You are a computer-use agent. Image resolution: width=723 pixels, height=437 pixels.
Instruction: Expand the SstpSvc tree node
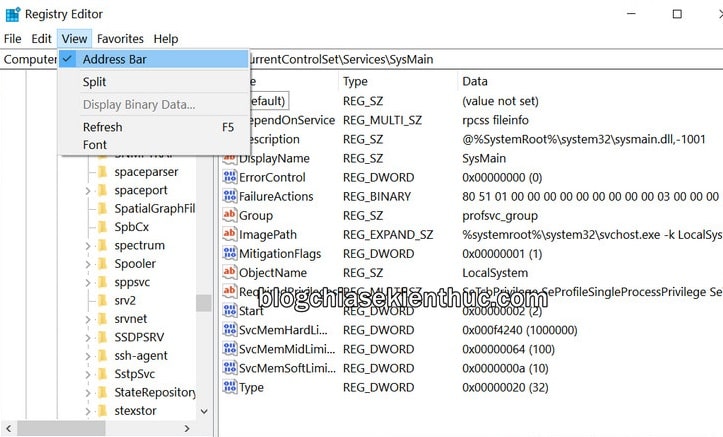point(88,375)
